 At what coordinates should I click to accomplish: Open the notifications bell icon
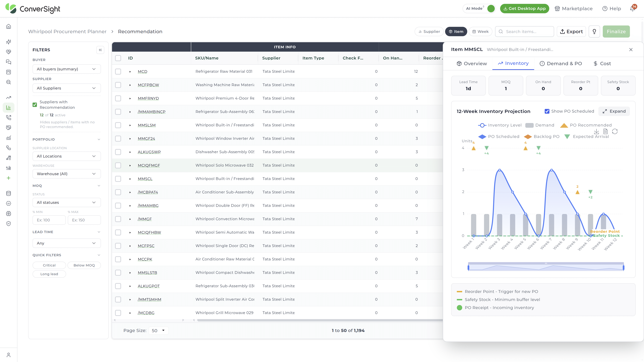632,9
